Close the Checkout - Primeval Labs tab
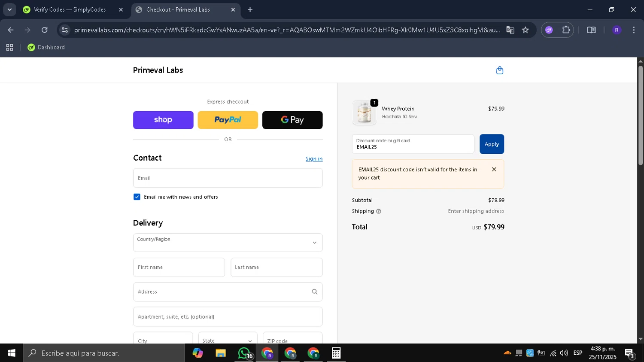 click(233, 9)
